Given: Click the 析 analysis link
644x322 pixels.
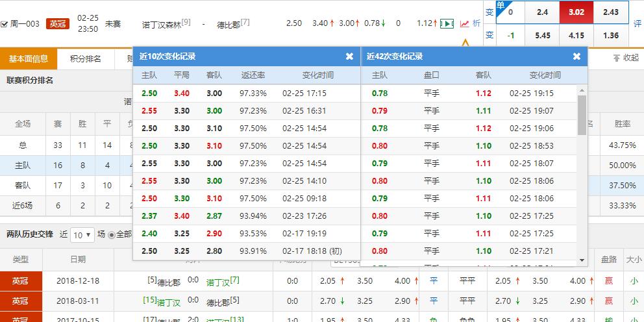Looking at the screenshot, I should 477,24.
